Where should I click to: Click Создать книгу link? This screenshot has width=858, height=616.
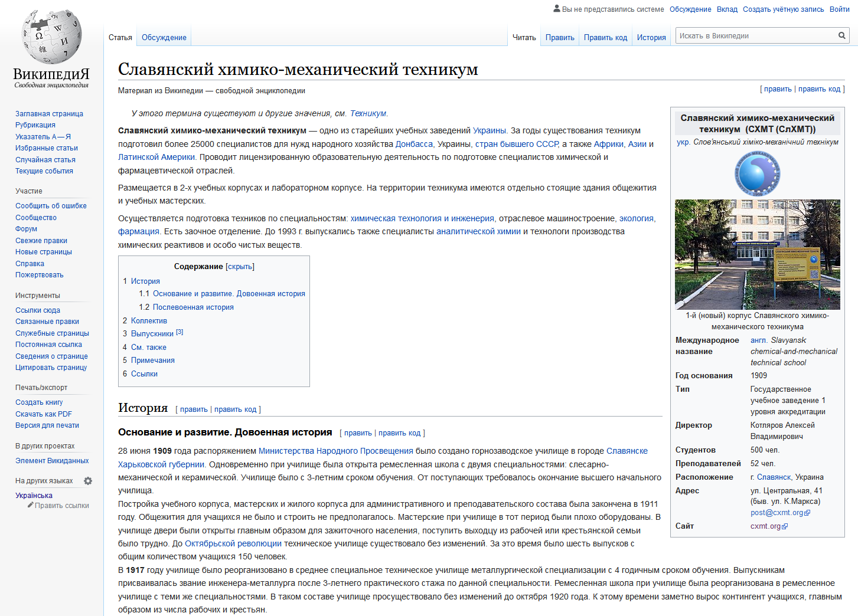coord(39,402)
